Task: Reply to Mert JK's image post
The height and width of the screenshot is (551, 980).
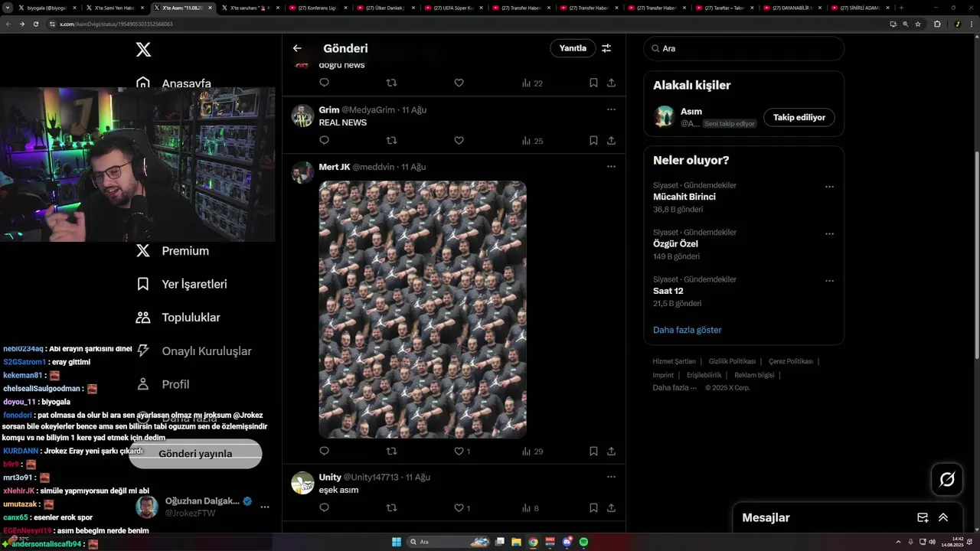Action: click(x=324, y=452)
